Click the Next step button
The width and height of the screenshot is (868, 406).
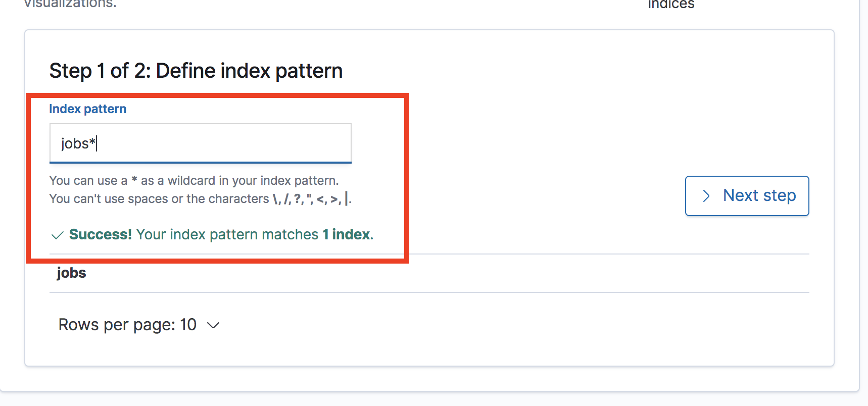point(747,196)
